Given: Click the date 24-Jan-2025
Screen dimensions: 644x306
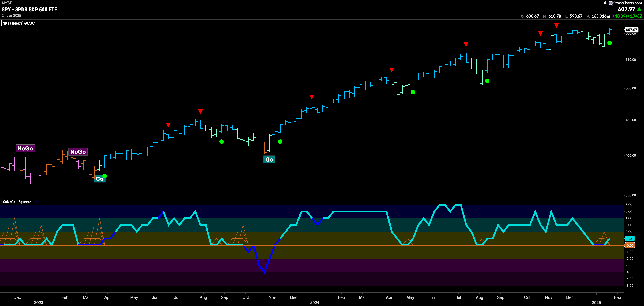Looking at the screenshot, I should (11, 16).
